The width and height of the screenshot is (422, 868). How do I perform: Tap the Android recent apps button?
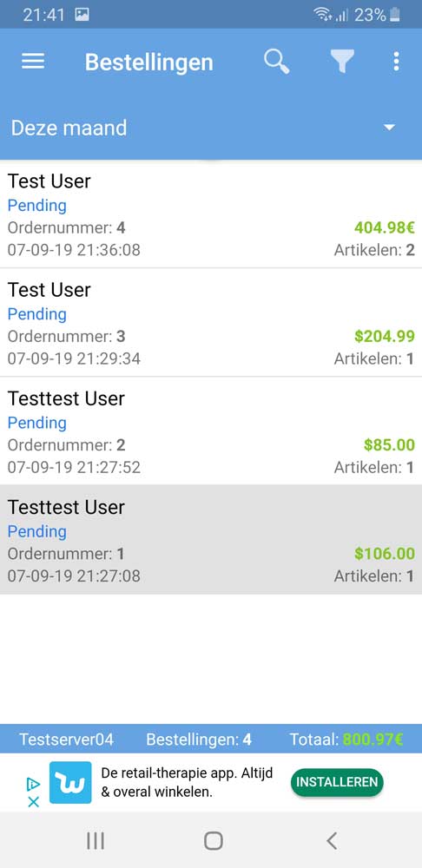(96, 841)
